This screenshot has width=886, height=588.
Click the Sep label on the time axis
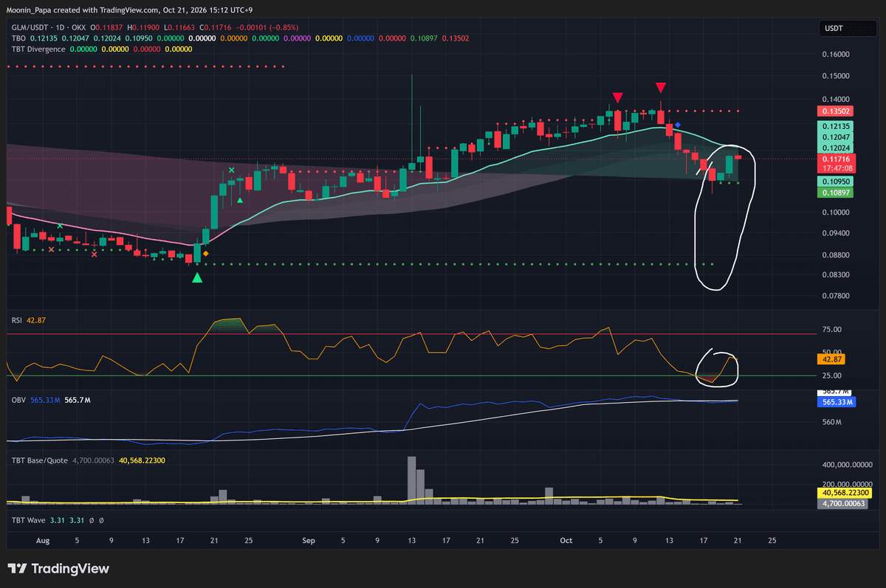[x=309, y=541]
